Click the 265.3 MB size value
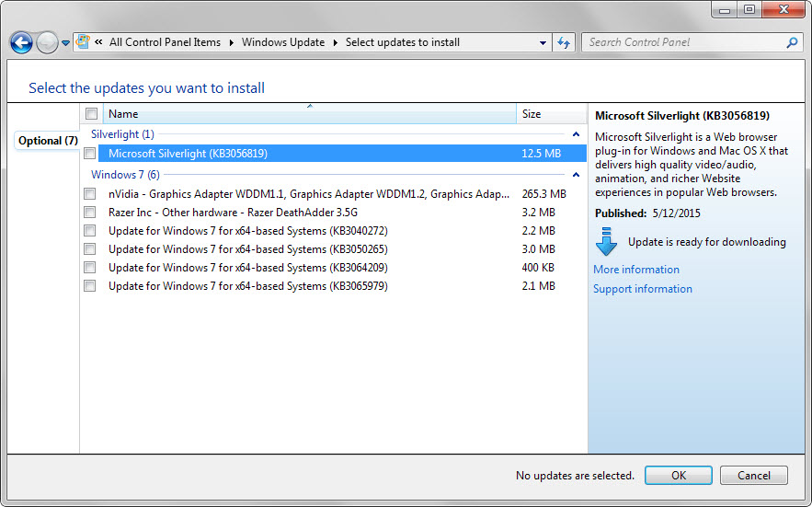This screenshot has width=812, height=507. tap(543, 194)
